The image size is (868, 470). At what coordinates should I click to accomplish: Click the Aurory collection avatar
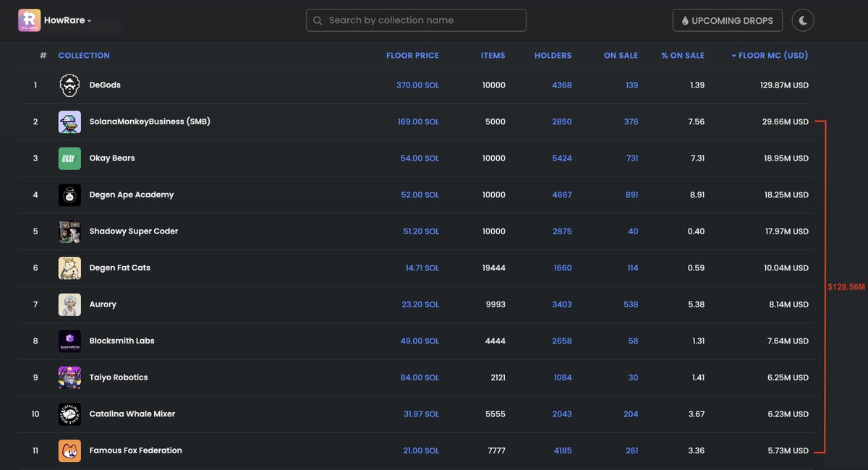pyautogui.click(x=69, y=304)
